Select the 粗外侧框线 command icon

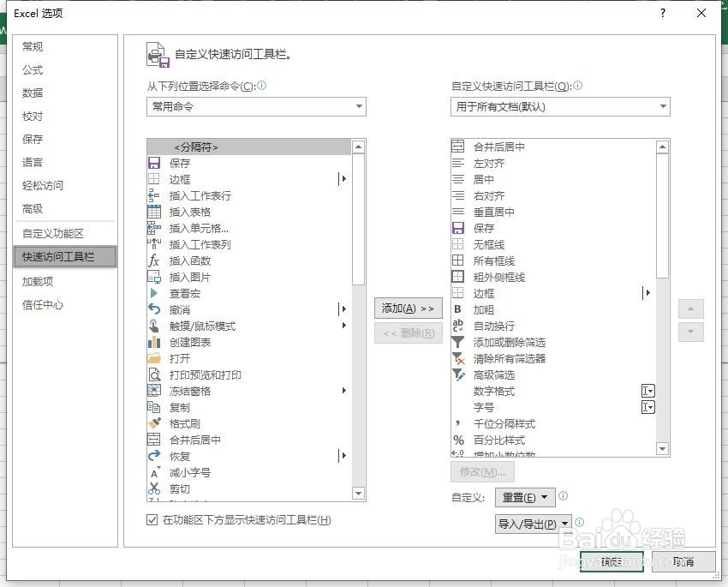point(456,277)
